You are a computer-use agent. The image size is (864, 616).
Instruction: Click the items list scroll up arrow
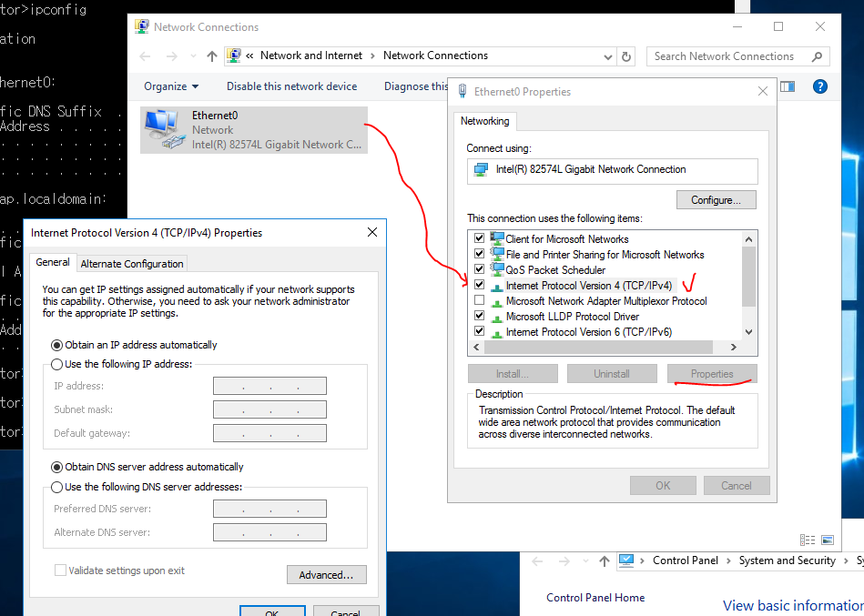point(748,239)
